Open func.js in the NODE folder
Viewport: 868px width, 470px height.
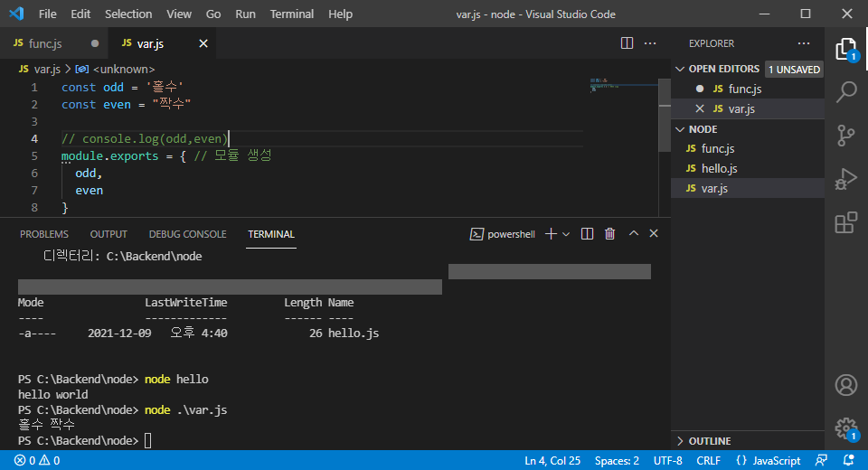(748, 148)
